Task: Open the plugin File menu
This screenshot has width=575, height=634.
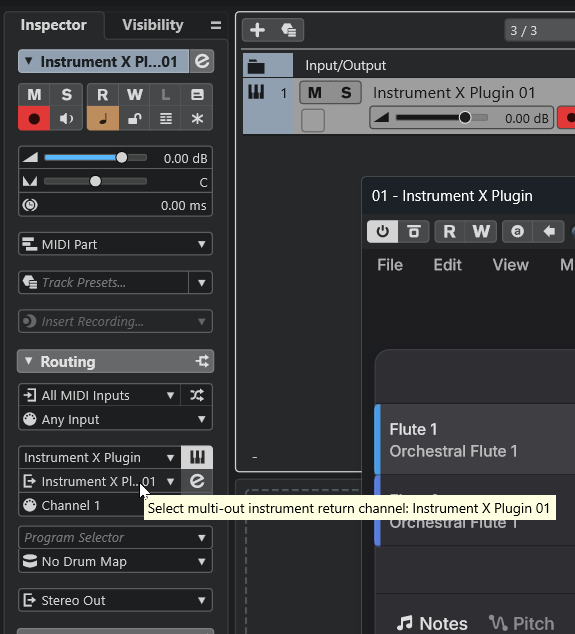Action: pos(390,265)
